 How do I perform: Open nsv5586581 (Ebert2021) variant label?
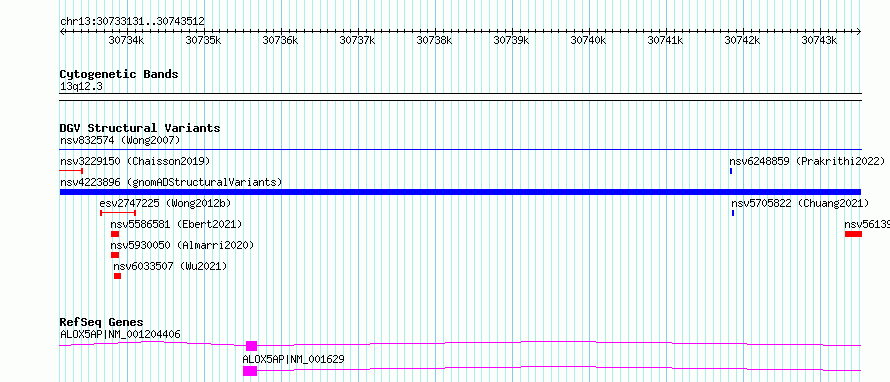click(x=177, y=224)
